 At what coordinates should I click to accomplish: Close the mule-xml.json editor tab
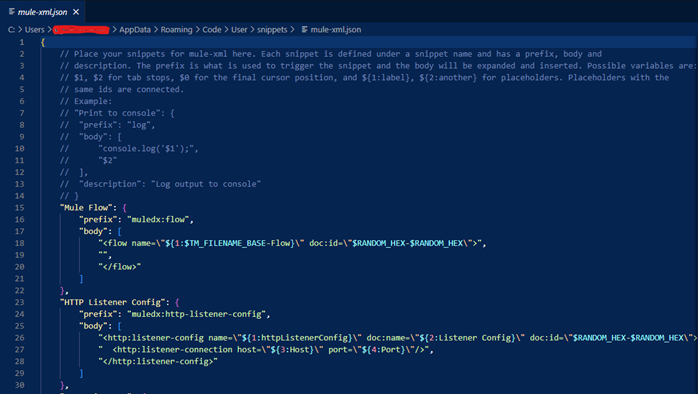76,12
